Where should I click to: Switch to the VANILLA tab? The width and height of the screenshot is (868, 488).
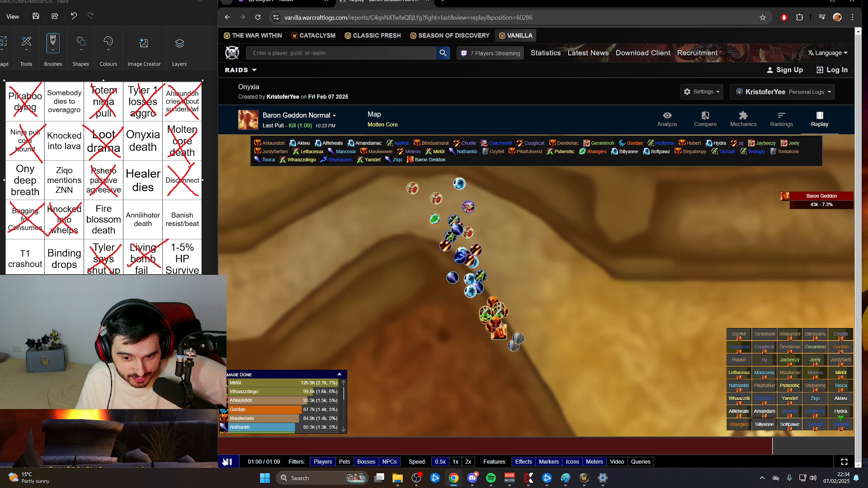tap(515, 35)
